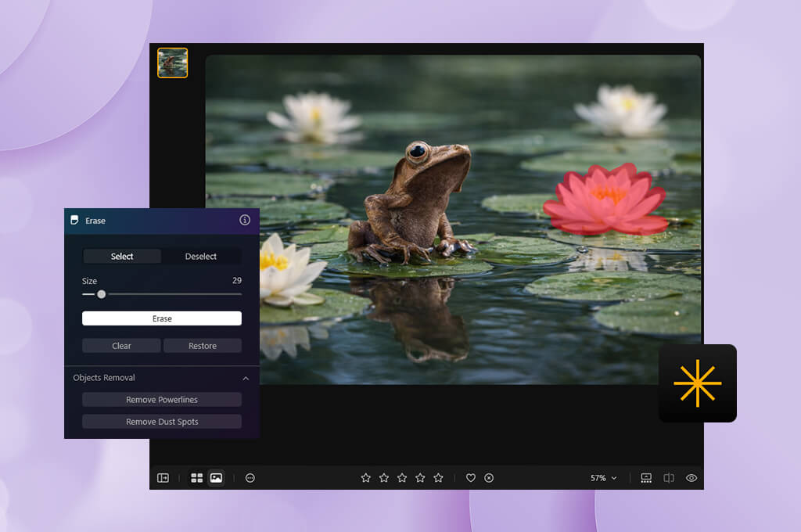Viewport: 801px width, 532px height.
Task: Adjust the Size slider handle
Action: click(101, 294)
